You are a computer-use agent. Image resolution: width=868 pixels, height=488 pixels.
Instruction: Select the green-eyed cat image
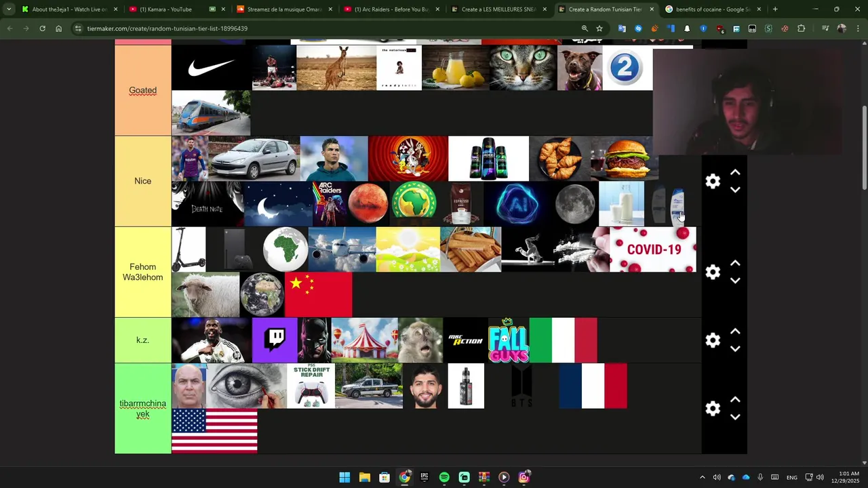pos(523,68)
